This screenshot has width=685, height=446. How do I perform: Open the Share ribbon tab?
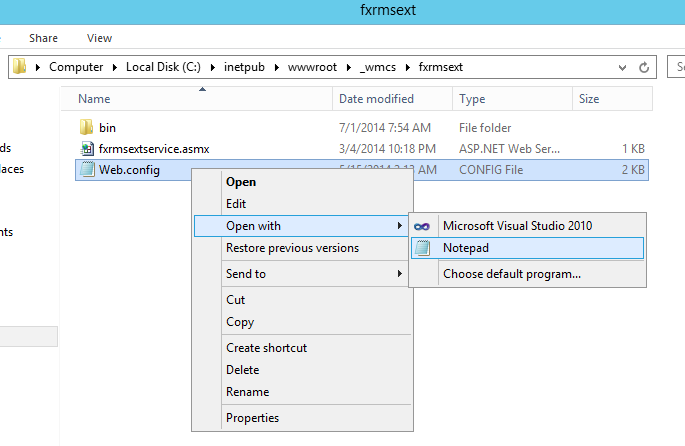click(43, 38)
